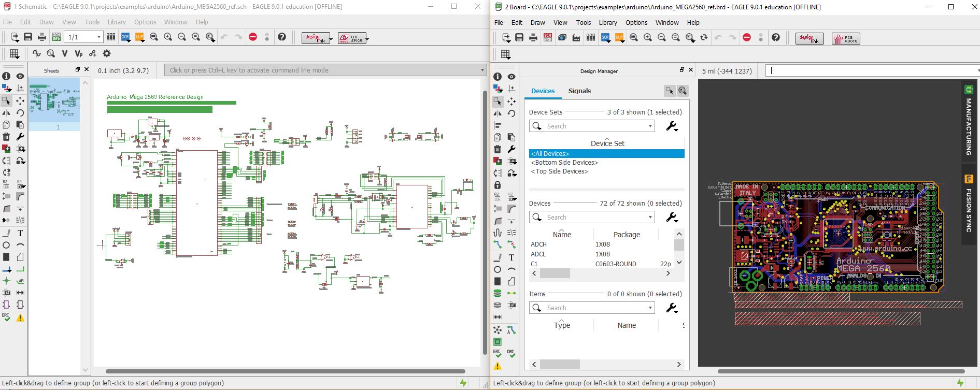Screen dimensions: 980x390
Task: Switch to Signals tab in Design Manager
Action: [x=579, y=91]
